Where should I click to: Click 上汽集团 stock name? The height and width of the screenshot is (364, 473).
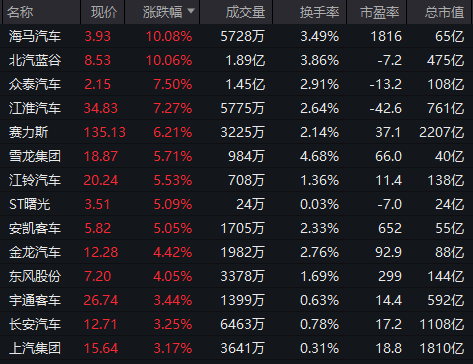(35, 348)
